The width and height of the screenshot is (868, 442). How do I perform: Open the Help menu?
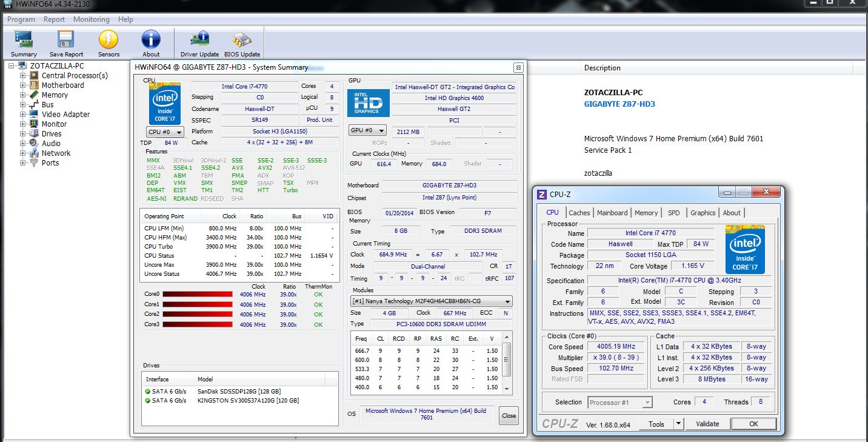pos(125,19)
